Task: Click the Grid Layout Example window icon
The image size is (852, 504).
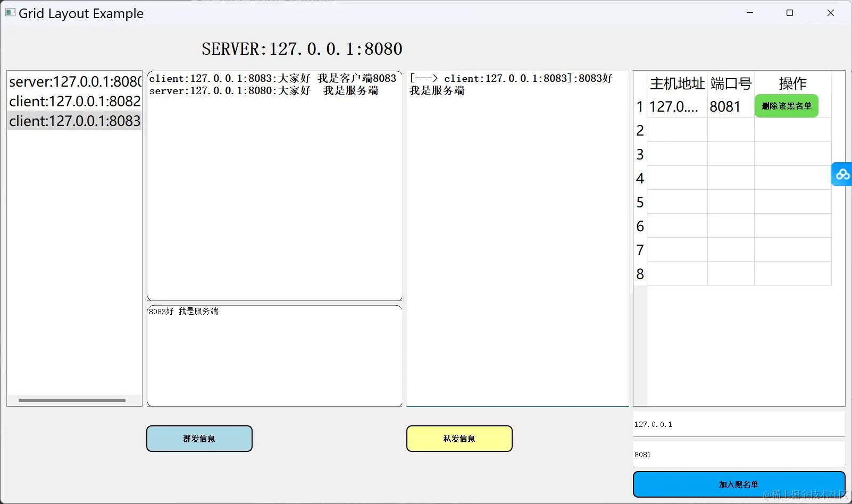Action: point(10,13)
